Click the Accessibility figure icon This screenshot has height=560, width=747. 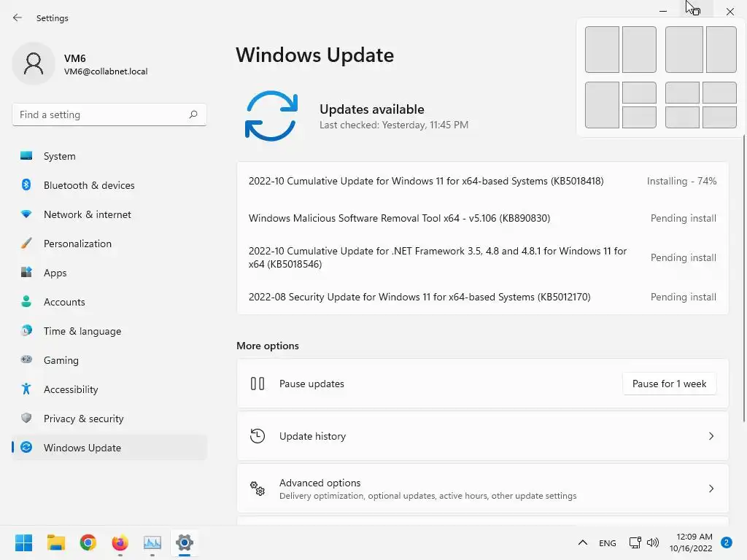click(26, 389)
